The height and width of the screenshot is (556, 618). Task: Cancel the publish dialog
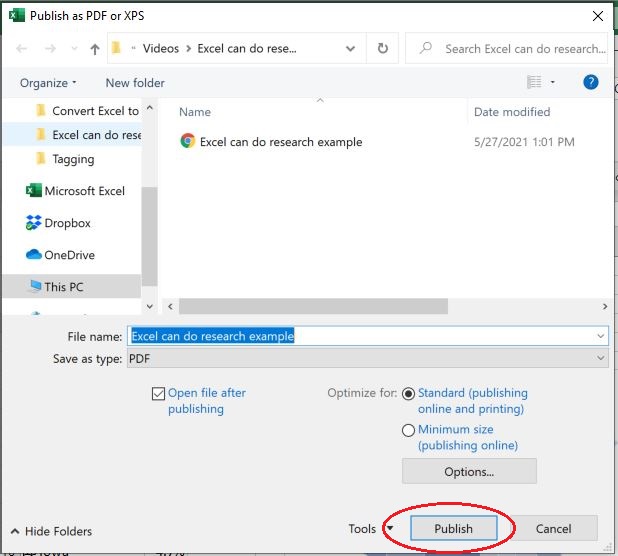pyautogui.click(x=553, y=528)
